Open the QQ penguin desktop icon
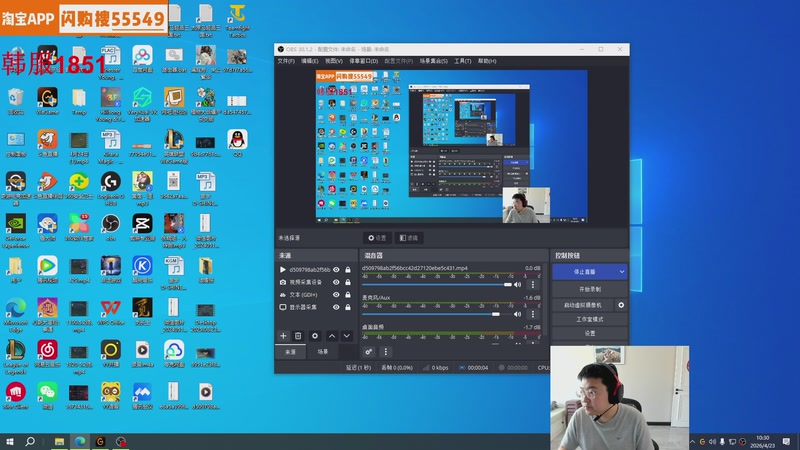The image size is (800, 450). (x=237, y=143)
